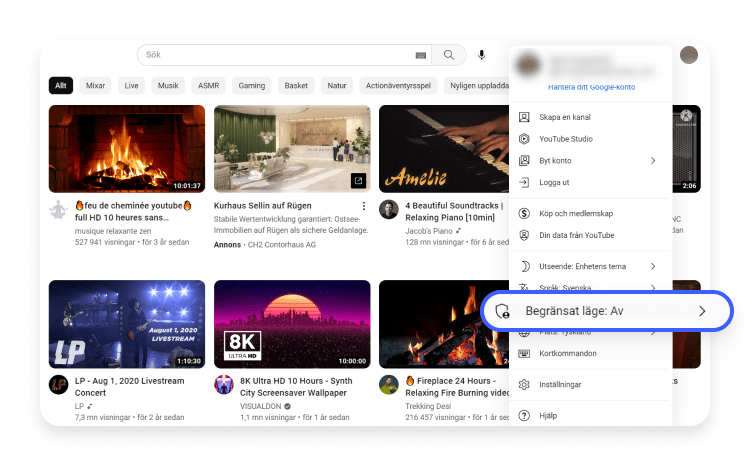Screen dimensions: 750x466
Task: Click the moon icon beside Utseende
Action: (x=524, y=266)
